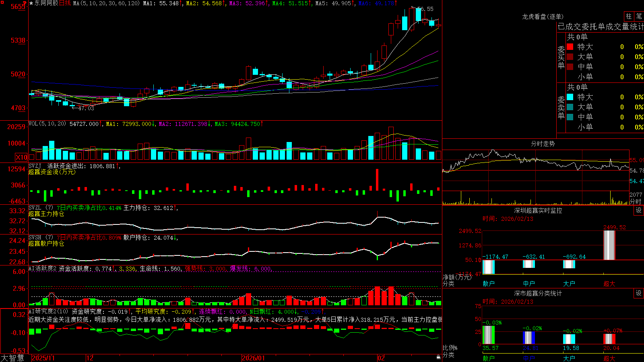Viewport: 644px width, 362px height.
Task: Click the 12 month date axis marker
Action: point(90,358)
